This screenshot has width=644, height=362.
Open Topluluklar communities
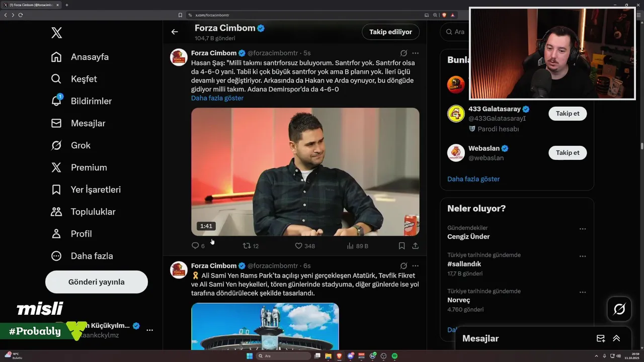coord(83,212)
